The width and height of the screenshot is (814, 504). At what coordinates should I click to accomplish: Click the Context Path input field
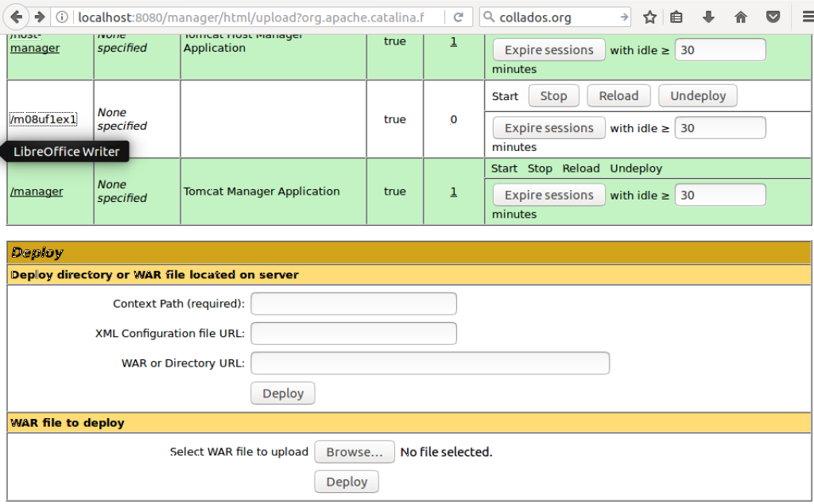click(354, 304)
